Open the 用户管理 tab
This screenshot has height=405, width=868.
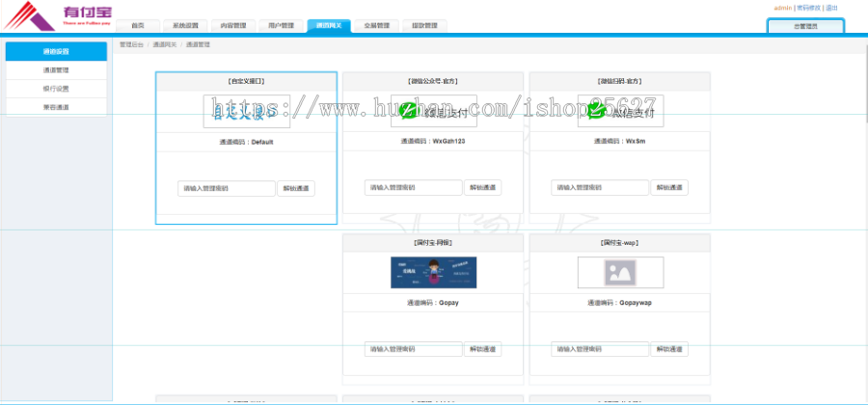(x=282, y=26)
